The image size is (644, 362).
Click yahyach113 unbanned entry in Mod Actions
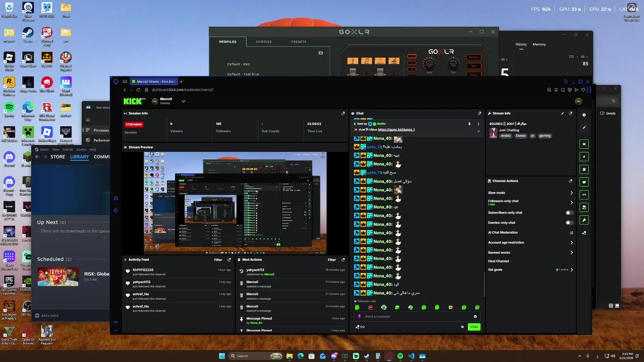(x=293, y=272)
